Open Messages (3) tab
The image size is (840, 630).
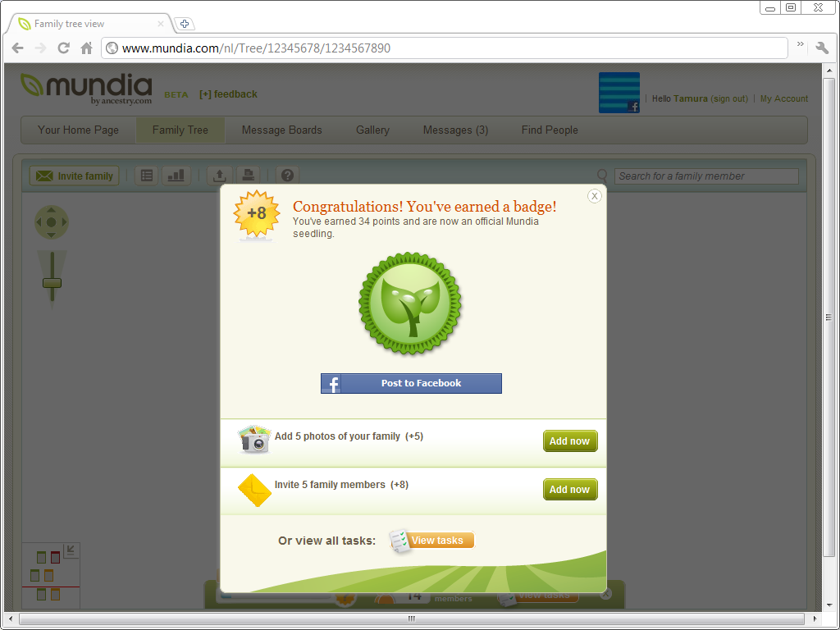coord(455,130)
